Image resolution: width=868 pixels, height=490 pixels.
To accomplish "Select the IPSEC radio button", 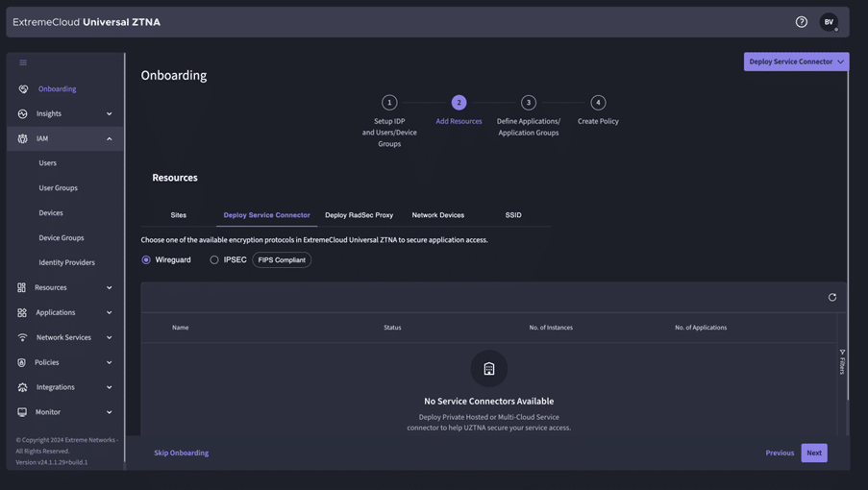I will 214,259.
